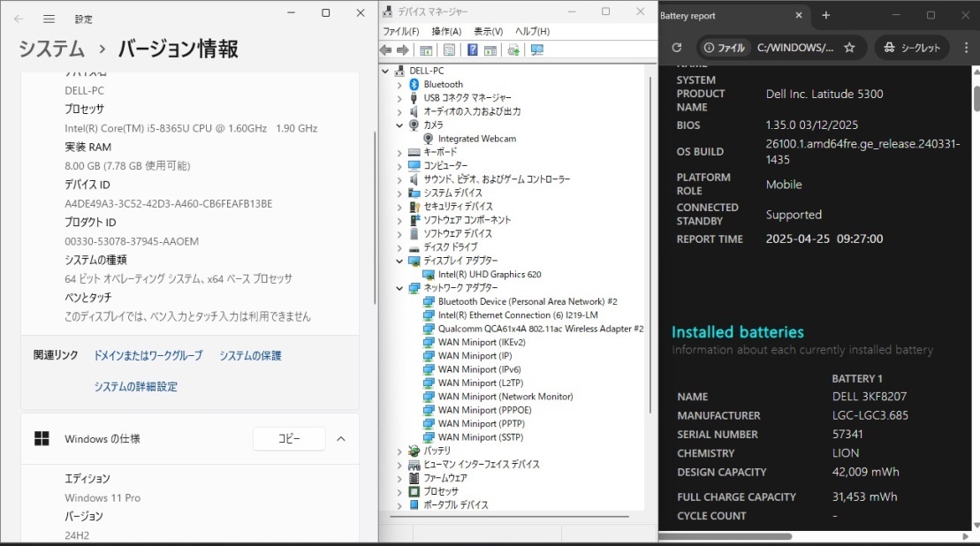Open browser three-dot menu
Screen dimensions: 980x546
point(966,48)
